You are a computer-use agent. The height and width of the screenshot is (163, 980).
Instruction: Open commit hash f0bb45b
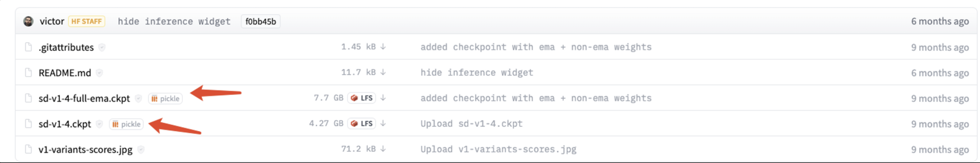260,22
